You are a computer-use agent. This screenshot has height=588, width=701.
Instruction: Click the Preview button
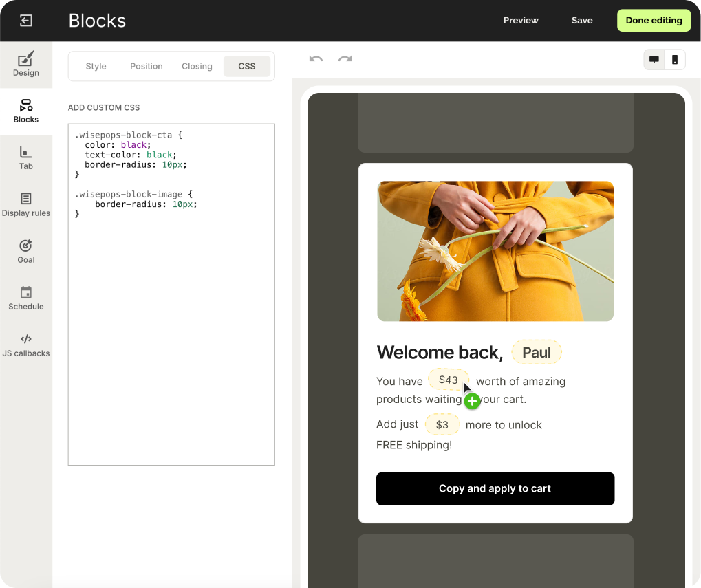[x=521, y=21]
